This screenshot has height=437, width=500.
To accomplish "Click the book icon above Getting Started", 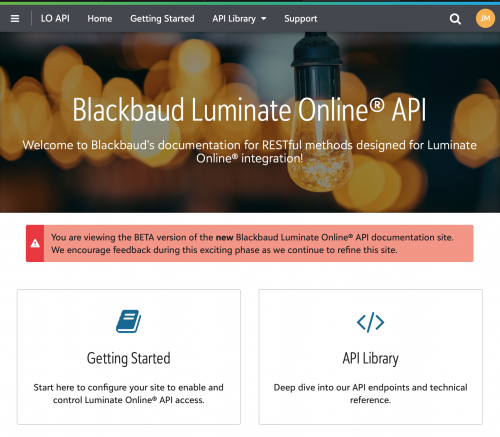I will 128,321.
